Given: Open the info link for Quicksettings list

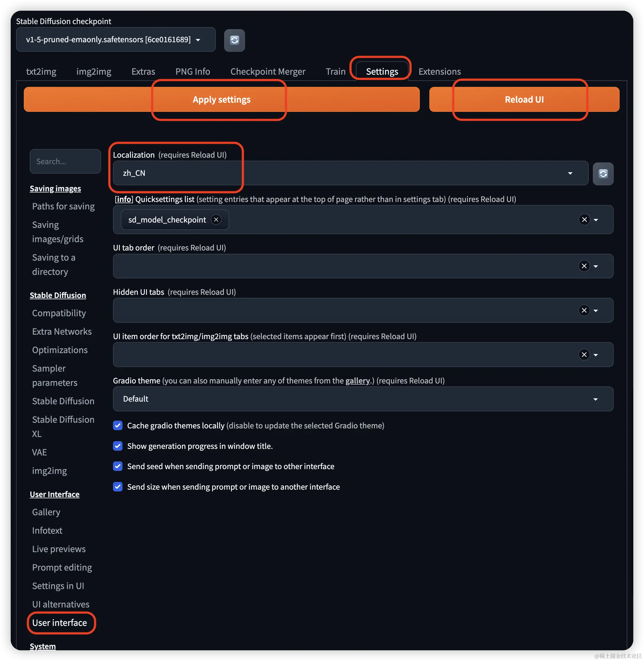Looking at the screenshot, I should [124, 199].
